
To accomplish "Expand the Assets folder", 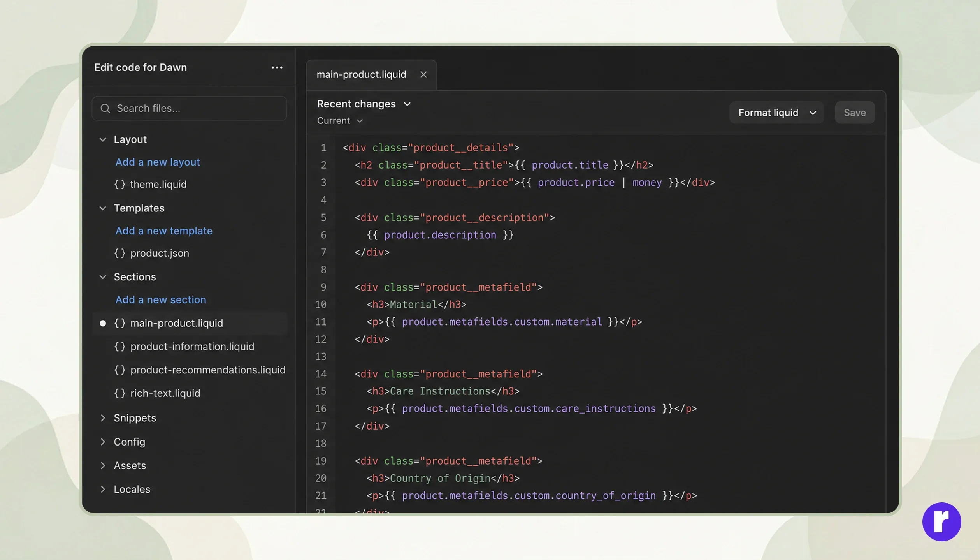I will [103, 465].
